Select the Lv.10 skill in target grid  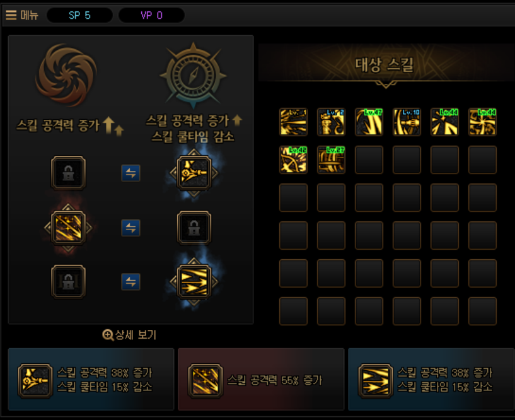pos(407,122)
